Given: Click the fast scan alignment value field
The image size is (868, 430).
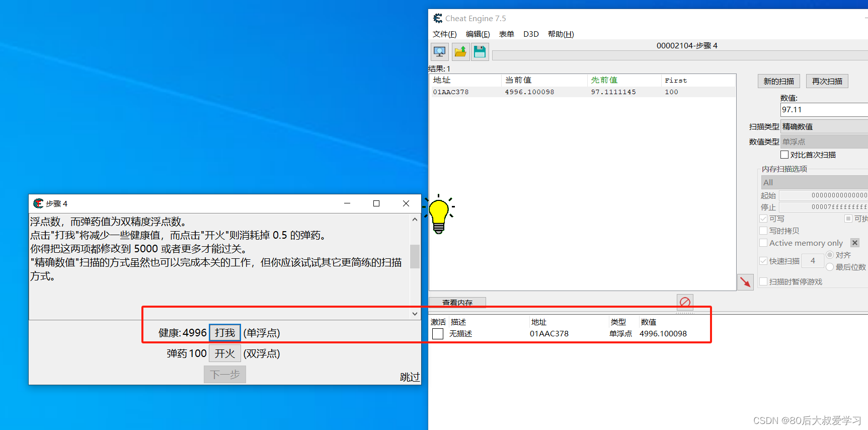Looking at the screenshot, I should pyautogui.click(x=813, y=261).
